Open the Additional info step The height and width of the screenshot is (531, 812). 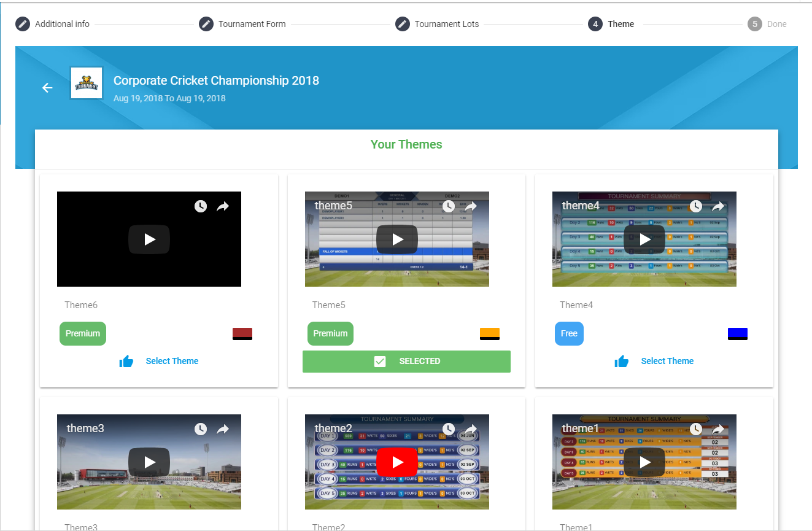(x=53, y=24)
